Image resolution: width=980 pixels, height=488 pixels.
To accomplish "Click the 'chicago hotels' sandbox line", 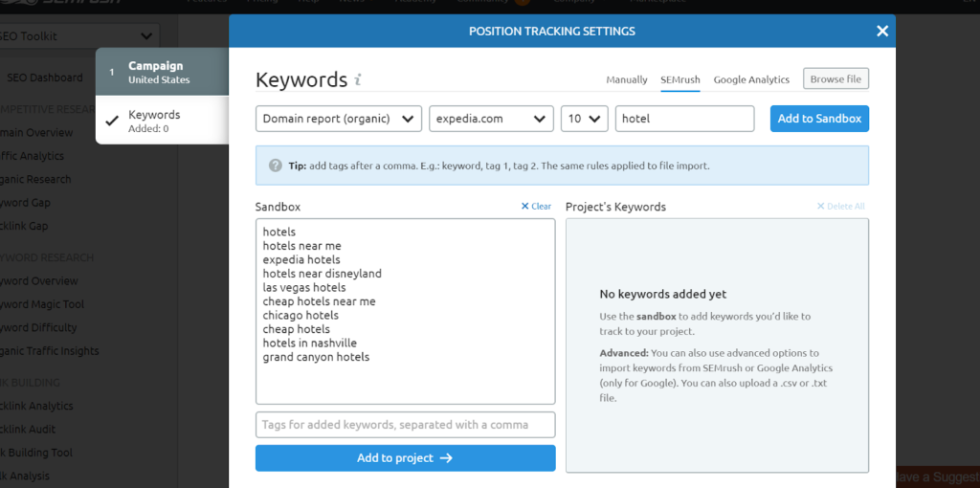I will click(x=301, y=315).
